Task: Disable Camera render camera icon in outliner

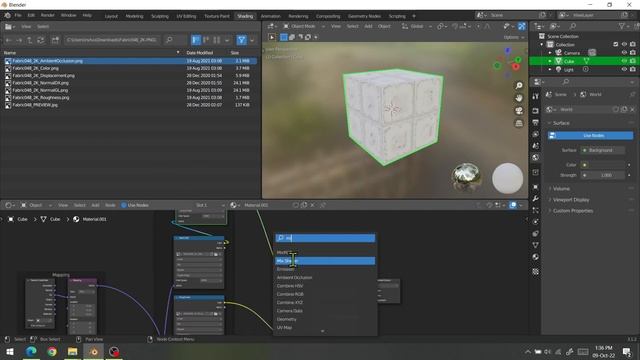Action: click(633, 53)
